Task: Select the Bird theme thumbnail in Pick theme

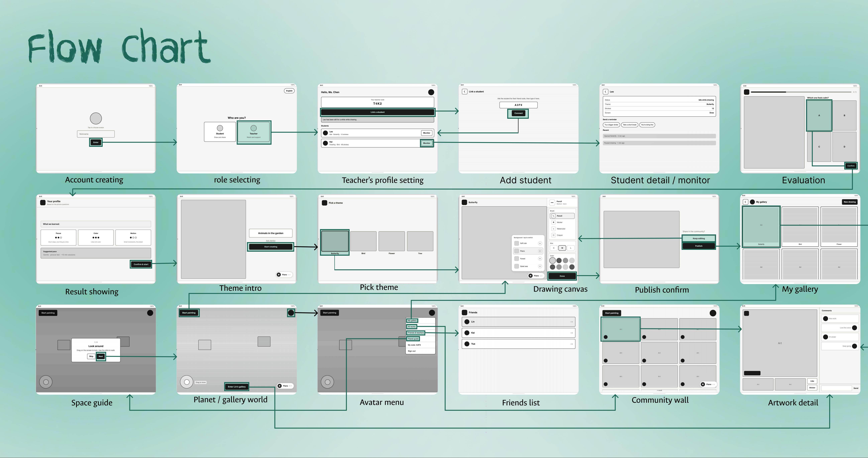Action: coord(363,241)
